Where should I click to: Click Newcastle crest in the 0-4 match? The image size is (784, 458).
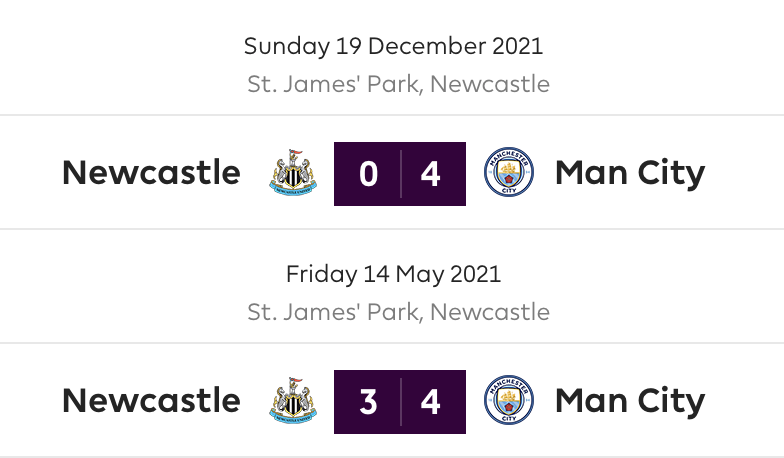[x=293, y=172]
